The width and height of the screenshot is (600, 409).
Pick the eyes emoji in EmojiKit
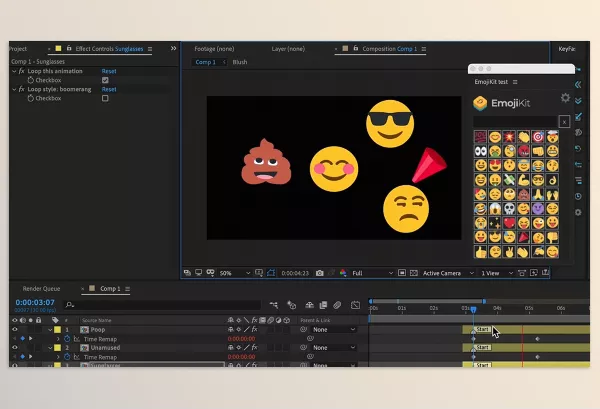coord(481,151)
